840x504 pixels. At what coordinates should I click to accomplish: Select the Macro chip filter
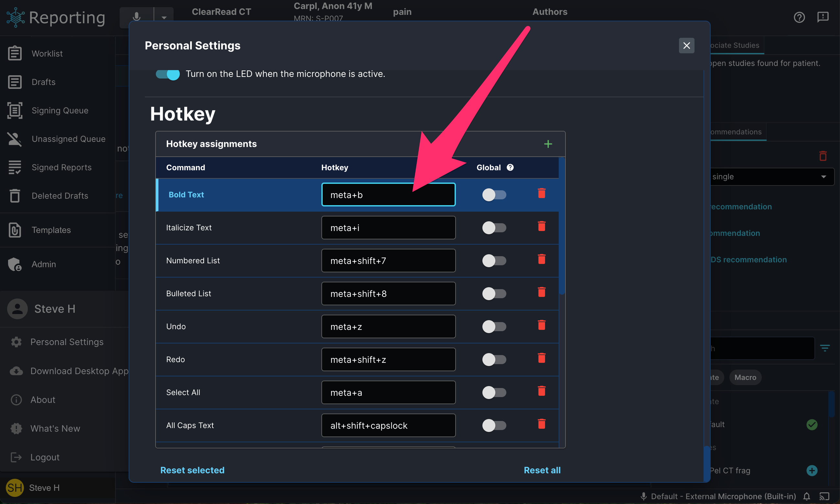click(x=745, y=377)
